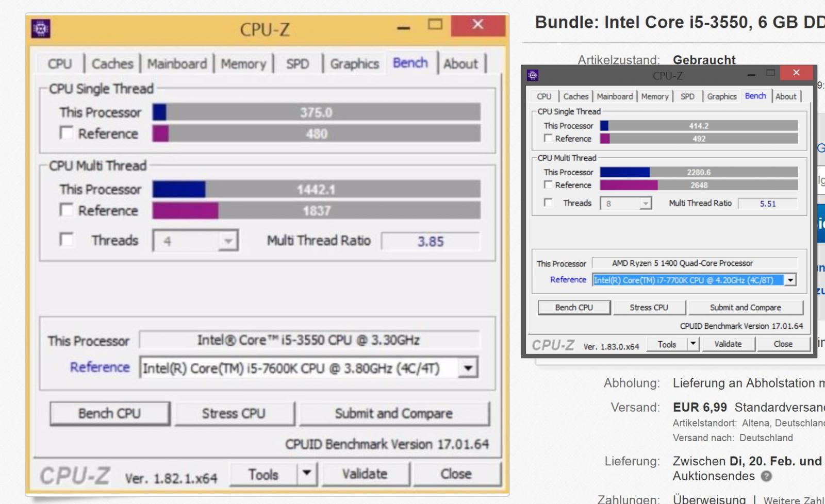Click reference 1837 multi thread bar
Viewport: 825px width, 504px height.
(316, 210)
